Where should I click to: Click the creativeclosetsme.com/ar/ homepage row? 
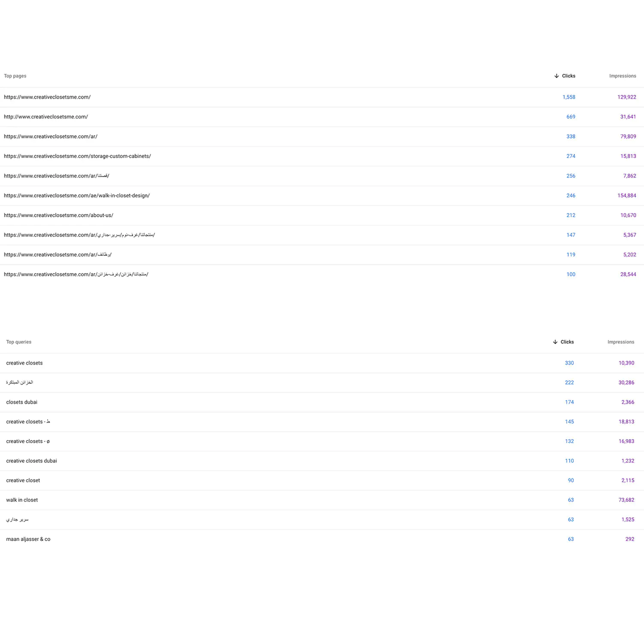click(51, 137)
